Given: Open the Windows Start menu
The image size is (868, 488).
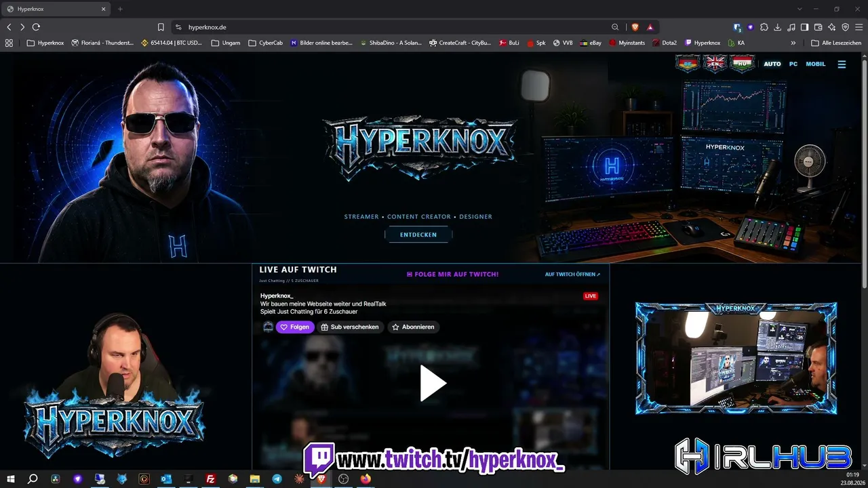Looking at the screenshot, I should pos(11,479).
